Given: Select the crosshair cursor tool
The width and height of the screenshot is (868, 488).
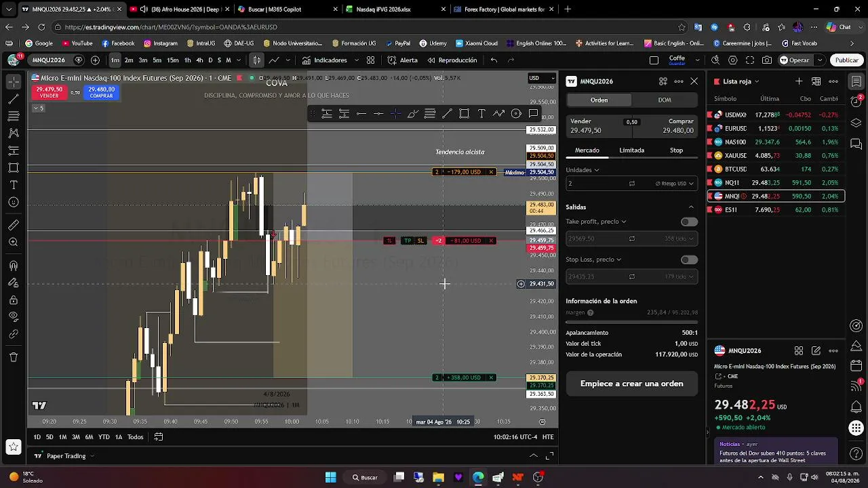Looking at the screenshot, I should 14,82.
